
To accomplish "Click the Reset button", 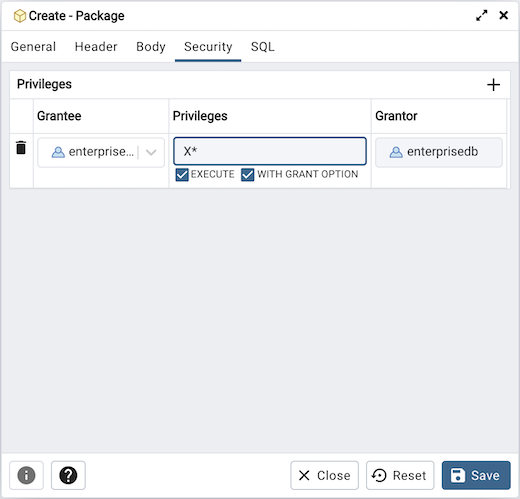I will [400, 475].
